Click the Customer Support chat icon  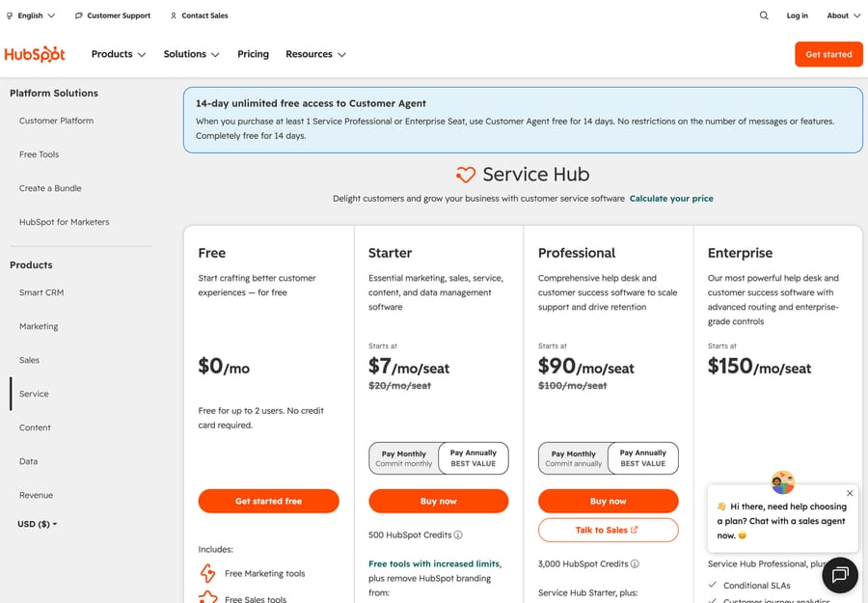click(79, 15)
